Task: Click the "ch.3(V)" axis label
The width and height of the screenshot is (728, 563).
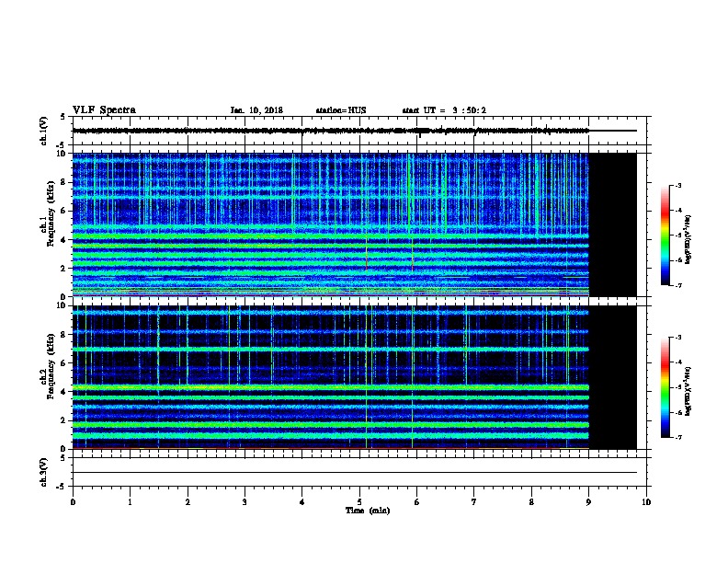Action: click(43, 472)
